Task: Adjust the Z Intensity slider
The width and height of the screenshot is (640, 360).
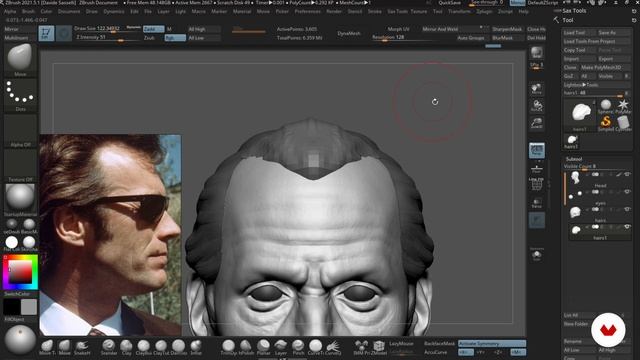Action: (x=107, y=38)
